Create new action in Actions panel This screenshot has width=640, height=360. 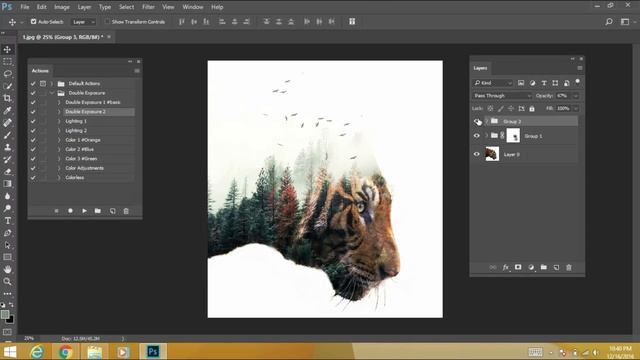click(112, 211)
